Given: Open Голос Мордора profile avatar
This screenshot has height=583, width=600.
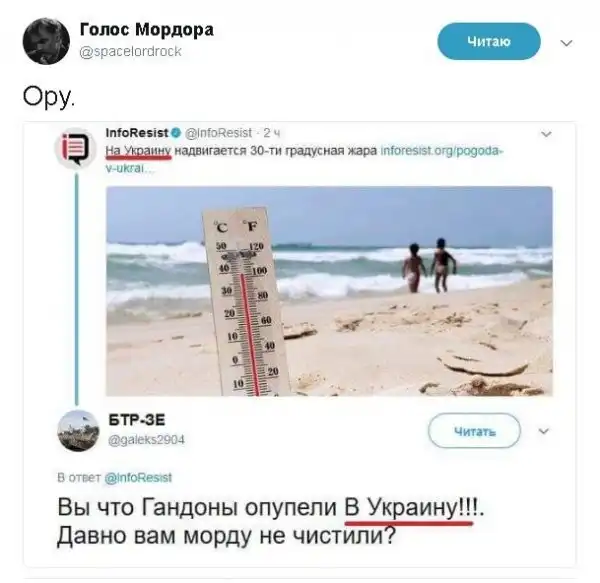Looking at the screenshot, I should click(x=46, y=41).
